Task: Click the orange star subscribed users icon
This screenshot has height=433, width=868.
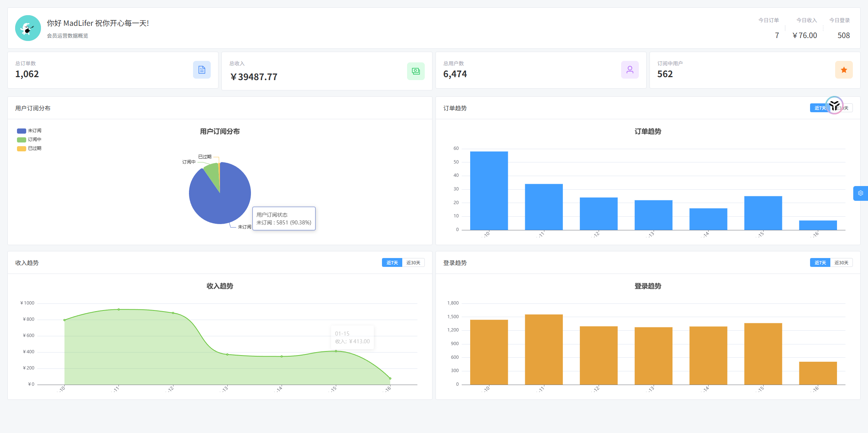Action: coord(844,70)
